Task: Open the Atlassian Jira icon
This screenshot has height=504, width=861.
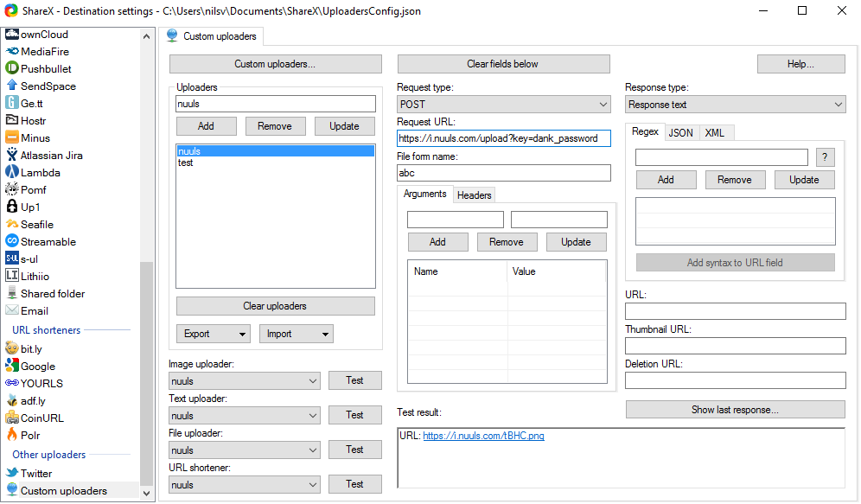Action: [11, 155]
